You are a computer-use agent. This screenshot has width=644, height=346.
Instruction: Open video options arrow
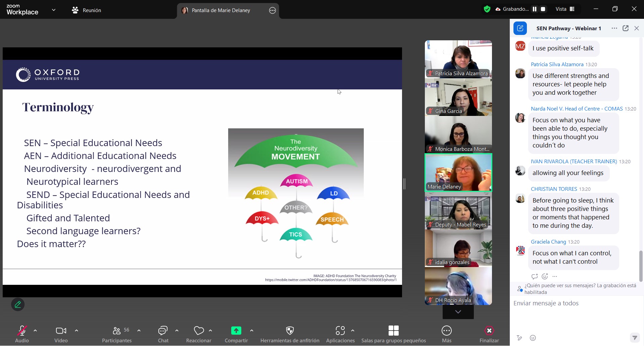[77, 331]
